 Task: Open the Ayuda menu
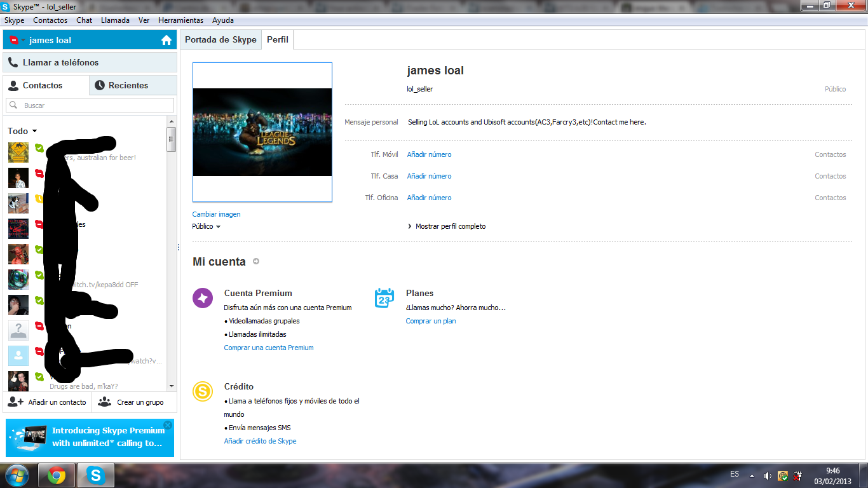(x=223, y=20)
